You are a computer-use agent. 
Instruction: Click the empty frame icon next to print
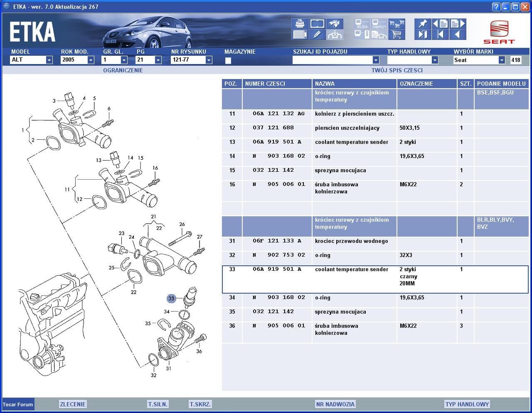click(317, 24)
